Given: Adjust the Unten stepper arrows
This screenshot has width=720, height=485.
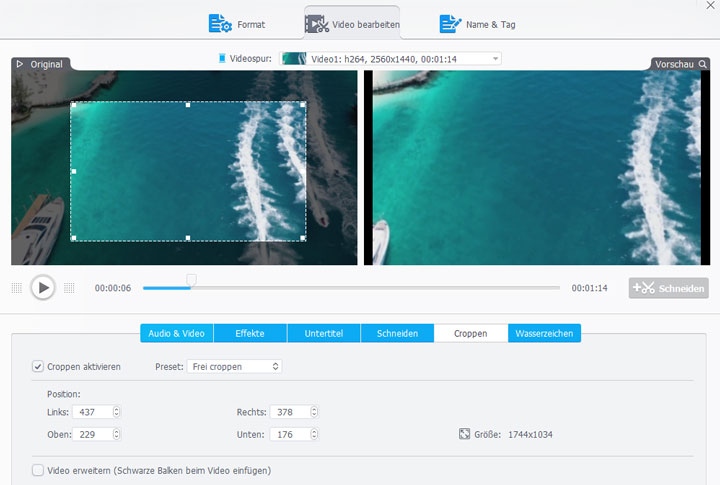Looking at the screenshot, I should tap(314, 434).
